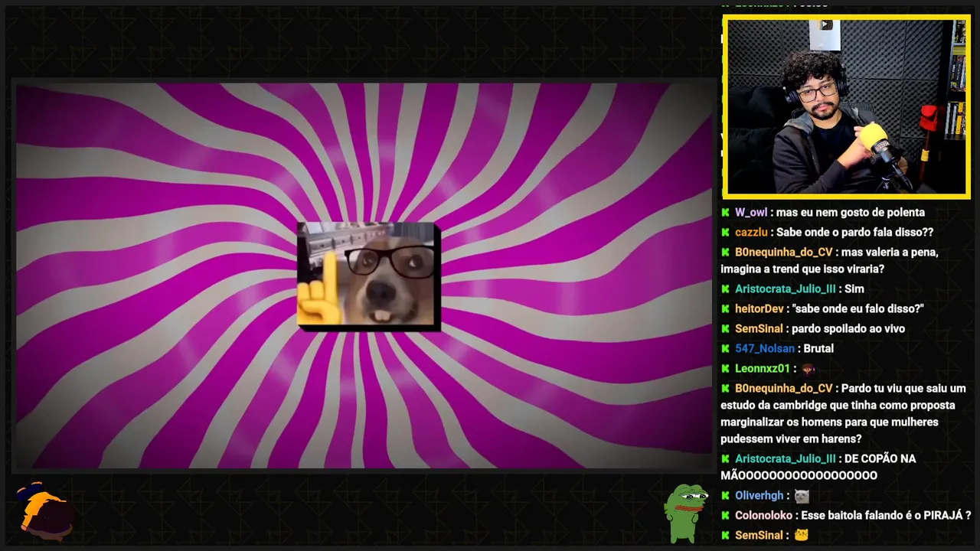Screen dimensions: 980x551
Task: Click Kick badge beside Colonoloko
Action: tap(725, 516)
